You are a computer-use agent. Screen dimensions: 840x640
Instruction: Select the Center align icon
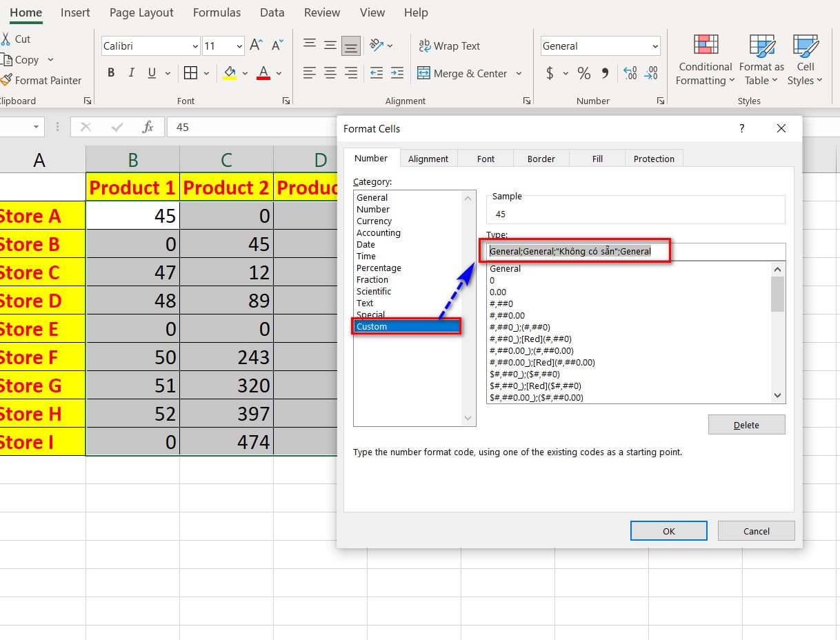point(330,73)
